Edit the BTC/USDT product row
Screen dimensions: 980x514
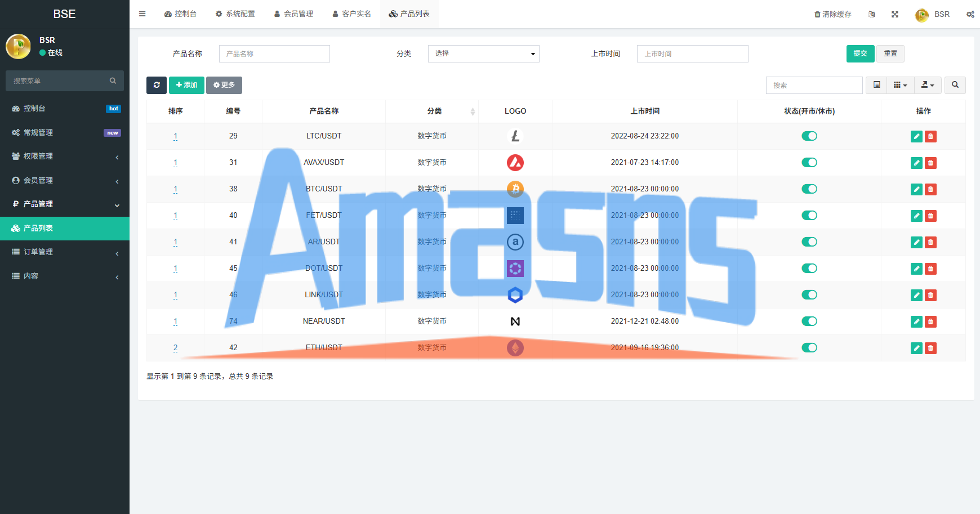click(917, 189)
